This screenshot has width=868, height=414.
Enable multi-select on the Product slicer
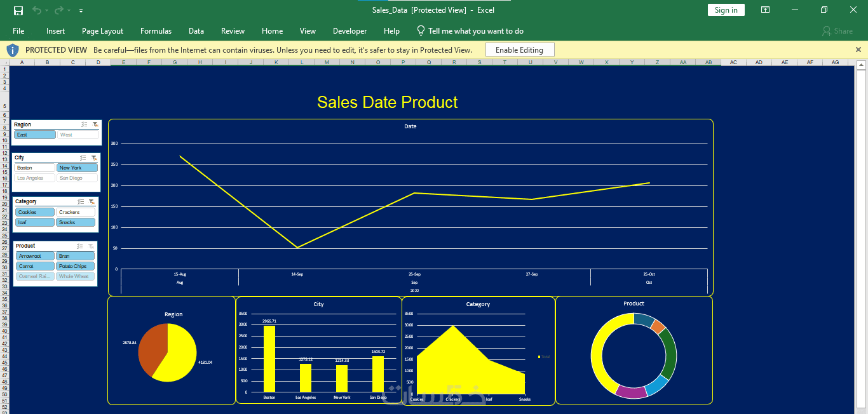tap(79, 246)
